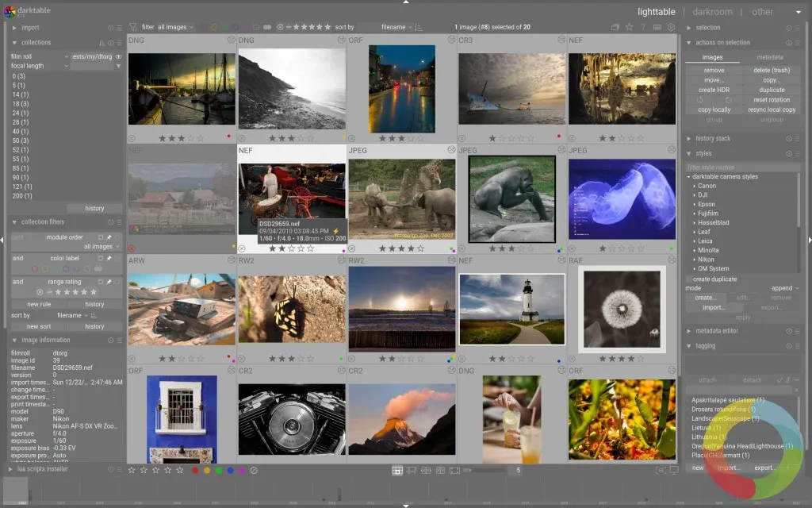Open keyboard shortcuts icon in top bar

tap(657, 27)
